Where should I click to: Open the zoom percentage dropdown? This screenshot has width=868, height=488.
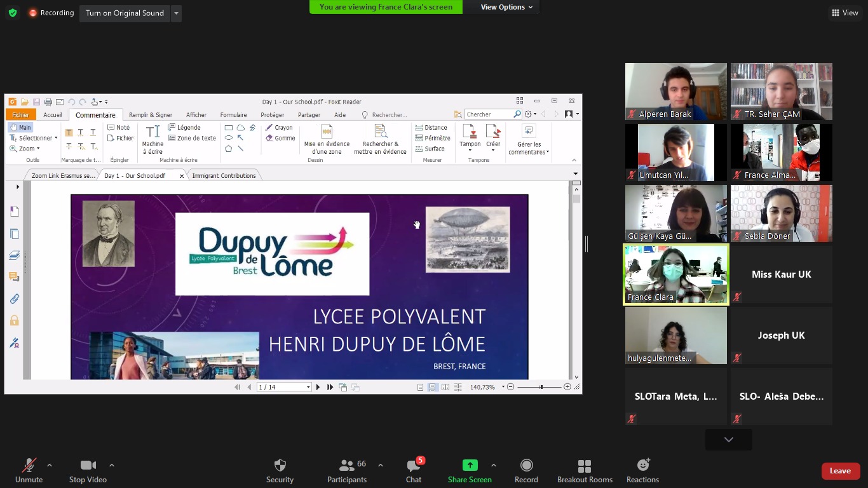(503, 387)
